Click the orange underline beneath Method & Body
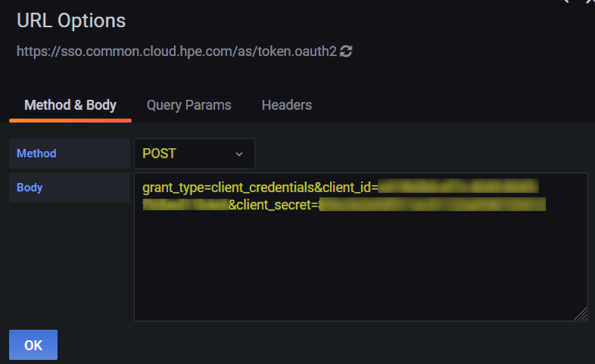The height and width of the screenshot is (364, 595). [x=70, y=120]
